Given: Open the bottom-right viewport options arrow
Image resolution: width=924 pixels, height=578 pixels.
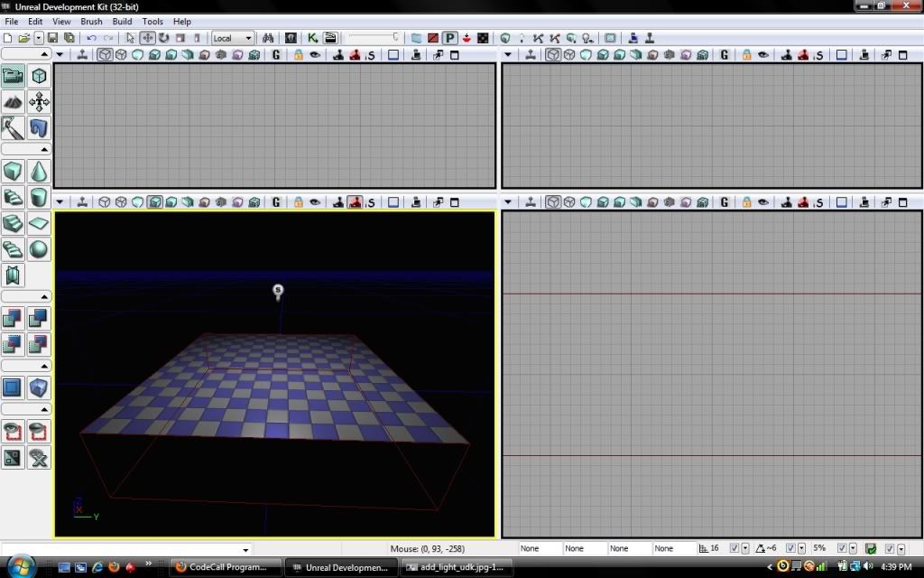Looking at the screenshot, I should click(508, 202).
